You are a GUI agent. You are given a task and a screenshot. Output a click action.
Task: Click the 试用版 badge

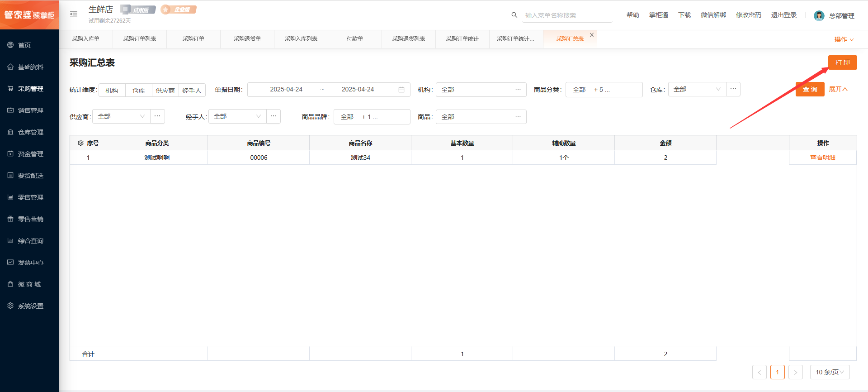click(138, 10)
